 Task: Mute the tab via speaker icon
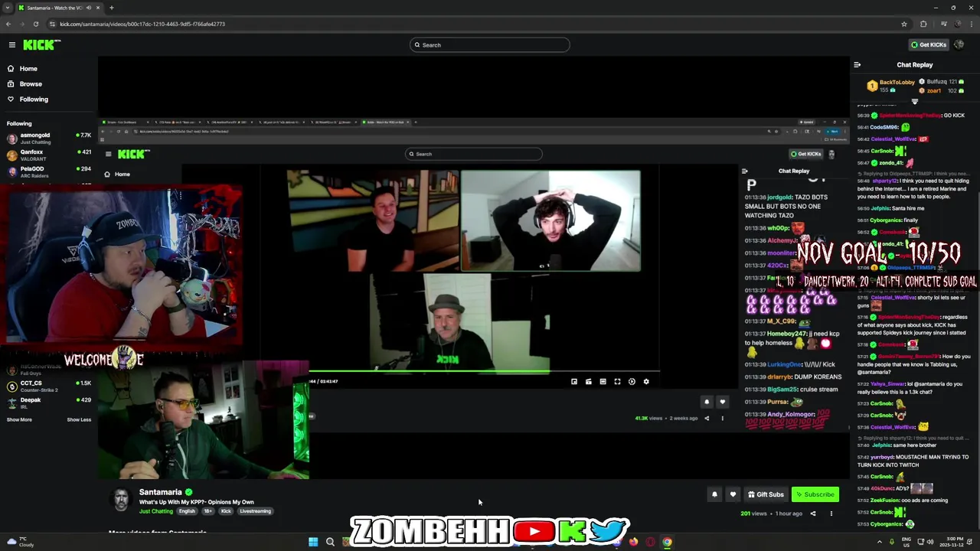pyautogui.click(x=90, y=8)
